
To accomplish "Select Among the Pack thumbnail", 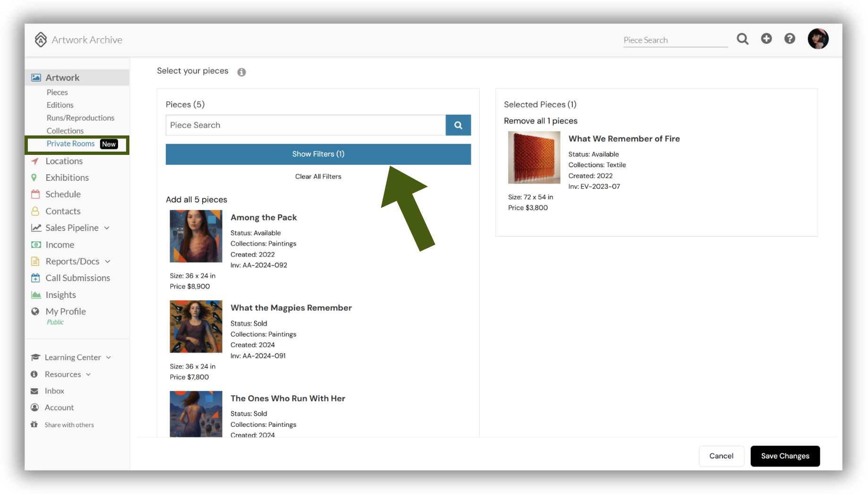I will (x=196, y=236).
